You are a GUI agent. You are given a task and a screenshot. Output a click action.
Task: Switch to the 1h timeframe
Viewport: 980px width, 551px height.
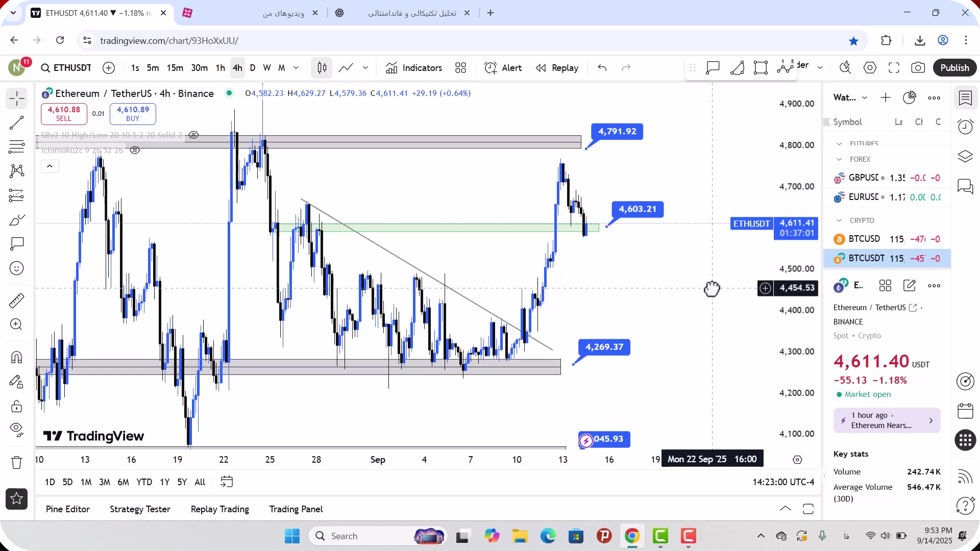click(x=220, y=68)
